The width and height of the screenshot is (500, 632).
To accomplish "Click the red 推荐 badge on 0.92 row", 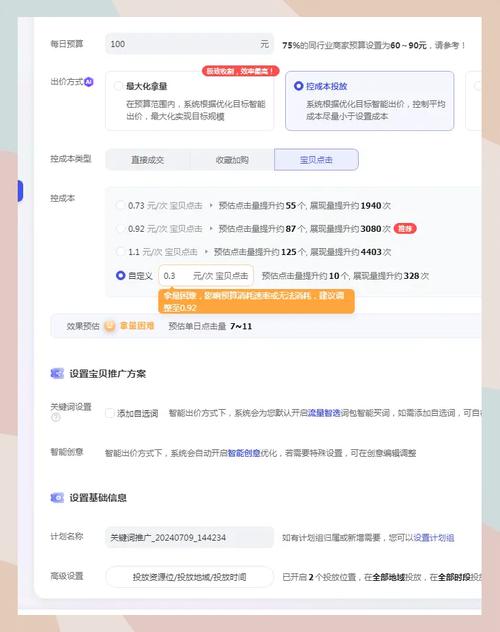I will (405, 229).
